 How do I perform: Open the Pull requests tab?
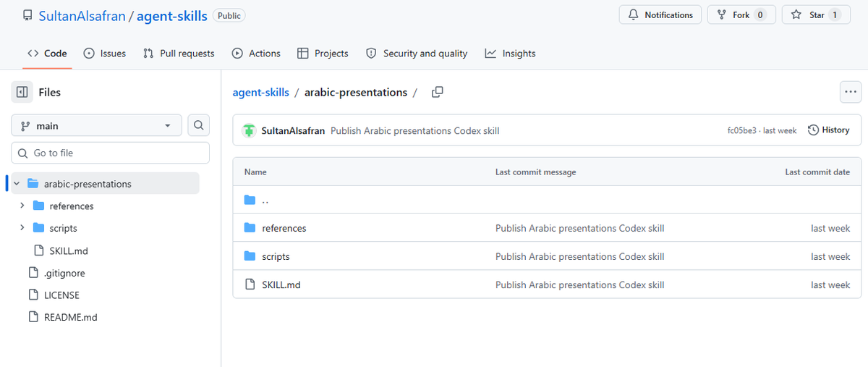(x=179, y=54)
